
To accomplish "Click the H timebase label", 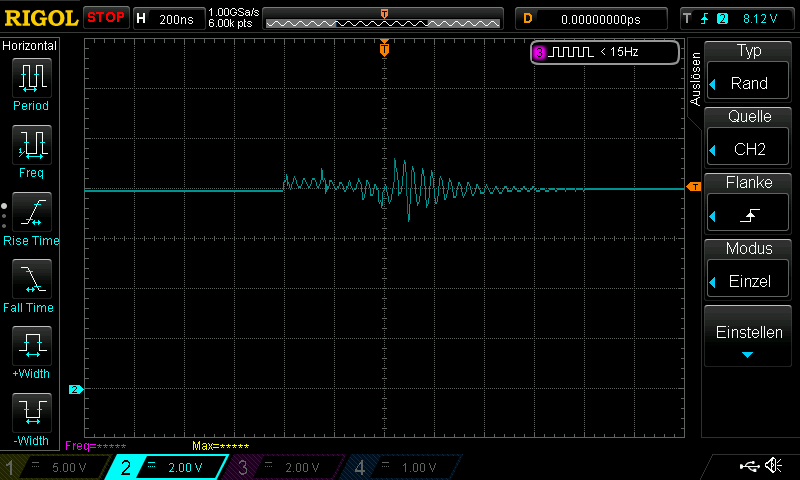I will tap(141, 19).
